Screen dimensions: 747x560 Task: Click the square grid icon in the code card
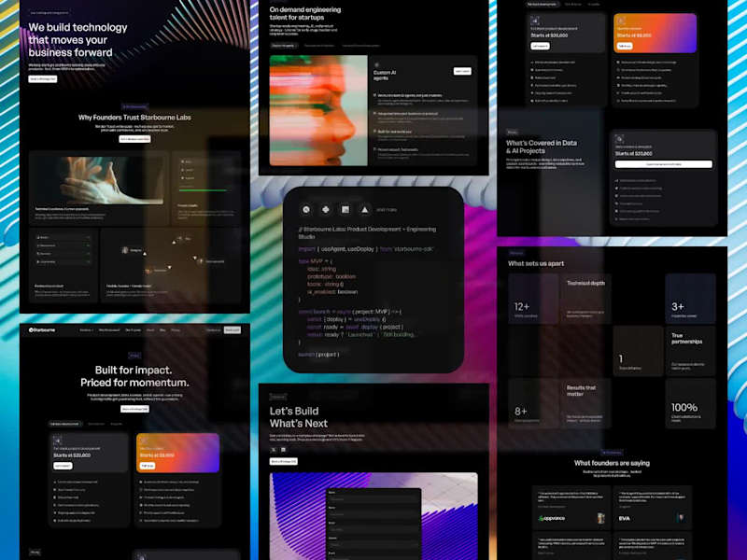(x=345, y=209)
